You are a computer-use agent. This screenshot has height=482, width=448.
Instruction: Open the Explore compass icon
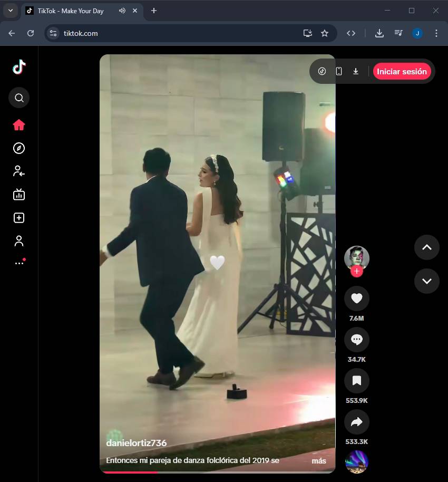click(19, 148)
